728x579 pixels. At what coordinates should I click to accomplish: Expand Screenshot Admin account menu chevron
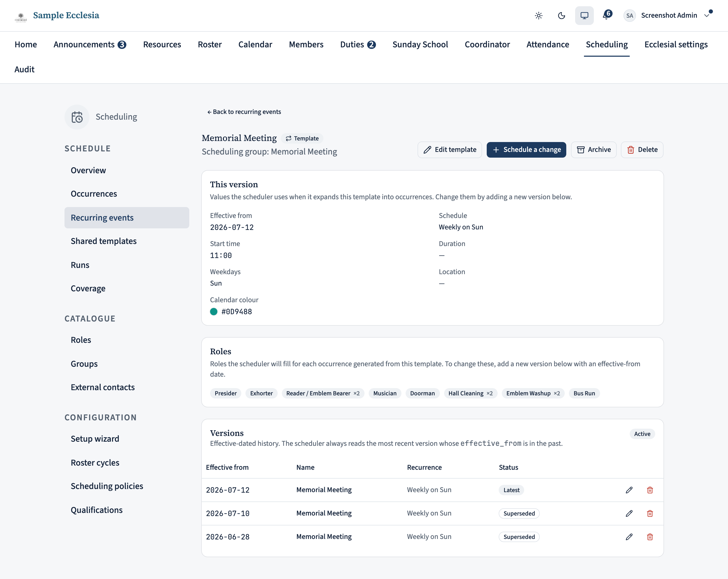point(707,16)
